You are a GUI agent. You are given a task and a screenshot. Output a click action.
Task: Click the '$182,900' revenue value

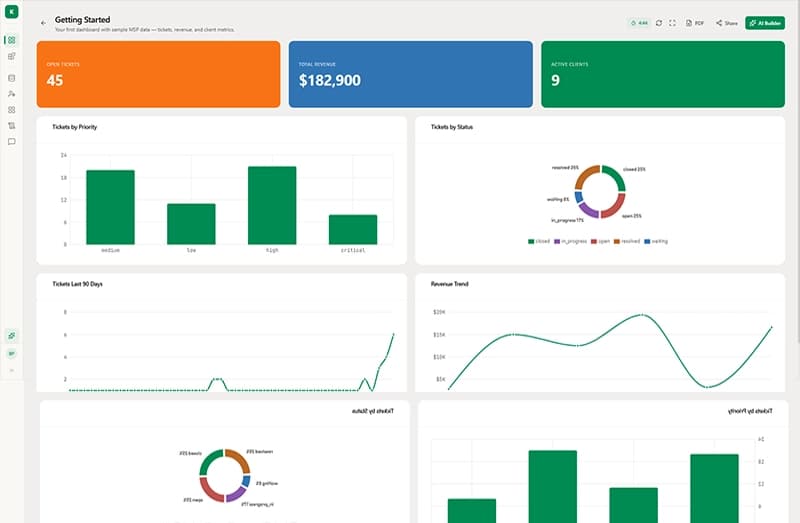pos(330,80)
